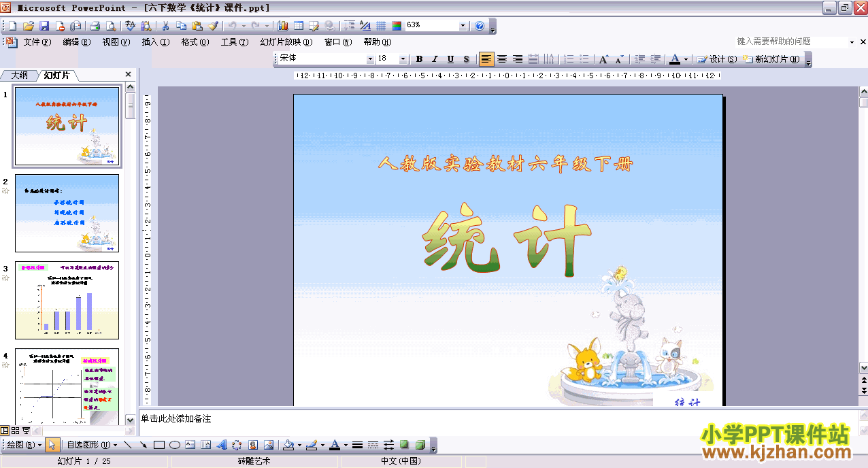This screenshot has width=868, height=468.
Task: Open the Insert menu
Action: (155, 42)
